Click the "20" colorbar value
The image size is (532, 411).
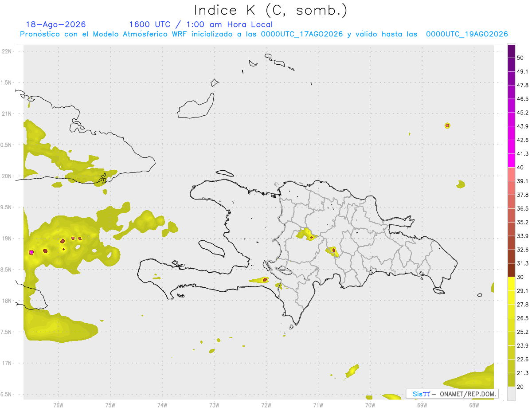[520, 387]
